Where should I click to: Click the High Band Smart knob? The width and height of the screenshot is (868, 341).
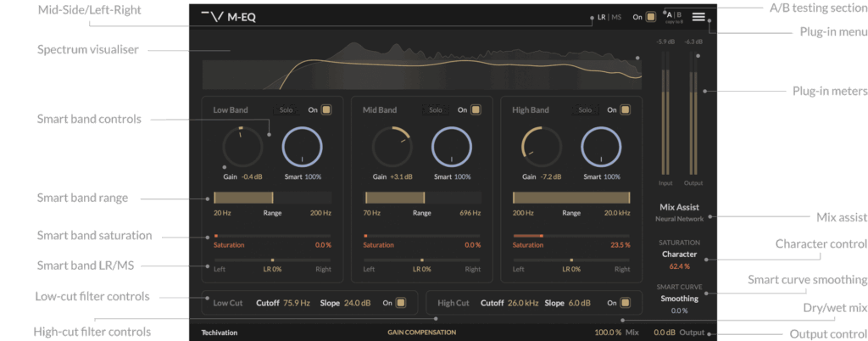pyautogui.click(x=601, y=148)
